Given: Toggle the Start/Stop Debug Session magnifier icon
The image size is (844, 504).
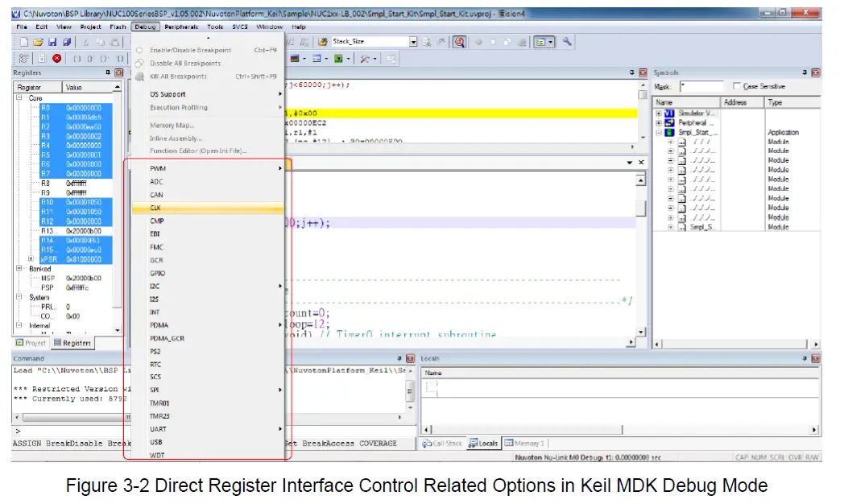Looking at the screenshot, I should pos(459,42).
